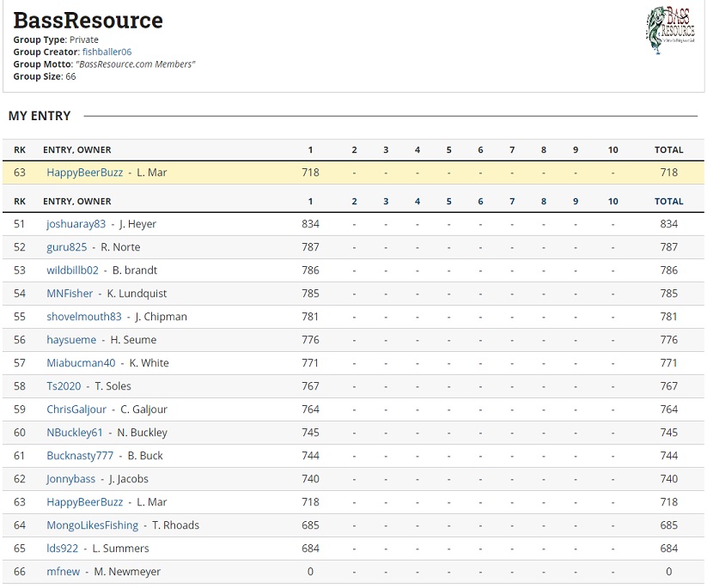Select owner name K. Lundquist
This screenshot has height=588, width=707.
pos(137,294)
